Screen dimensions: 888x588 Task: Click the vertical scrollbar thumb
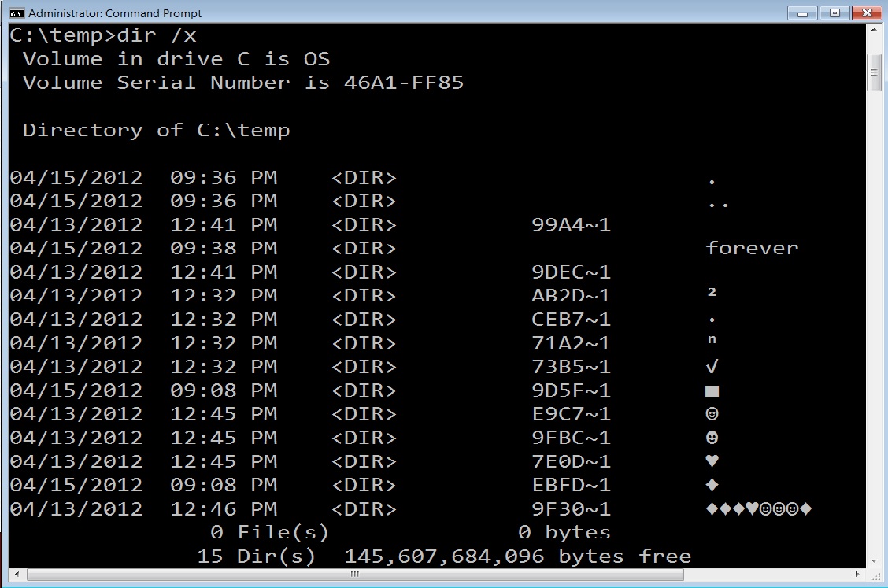pyautogui.click(x=873, y=72)
